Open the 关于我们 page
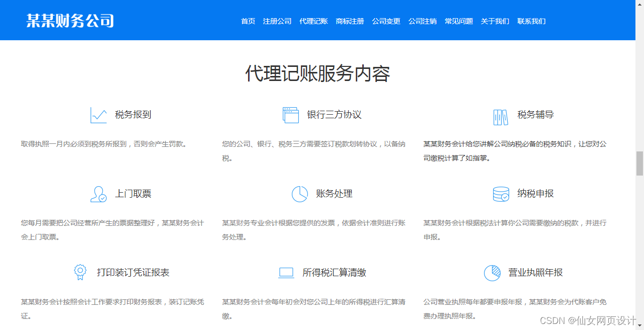 tap(495, 21)
